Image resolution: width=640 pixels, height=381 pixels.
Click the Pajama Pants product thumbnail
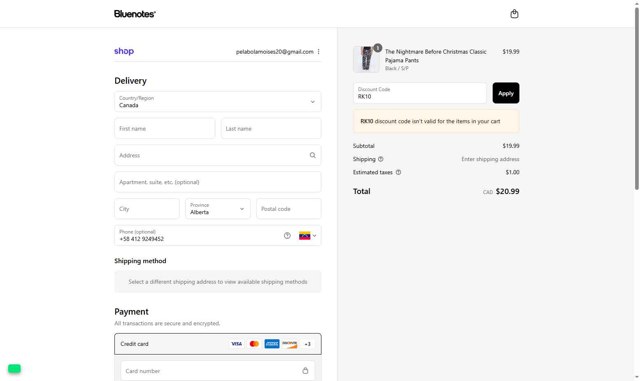366,59
